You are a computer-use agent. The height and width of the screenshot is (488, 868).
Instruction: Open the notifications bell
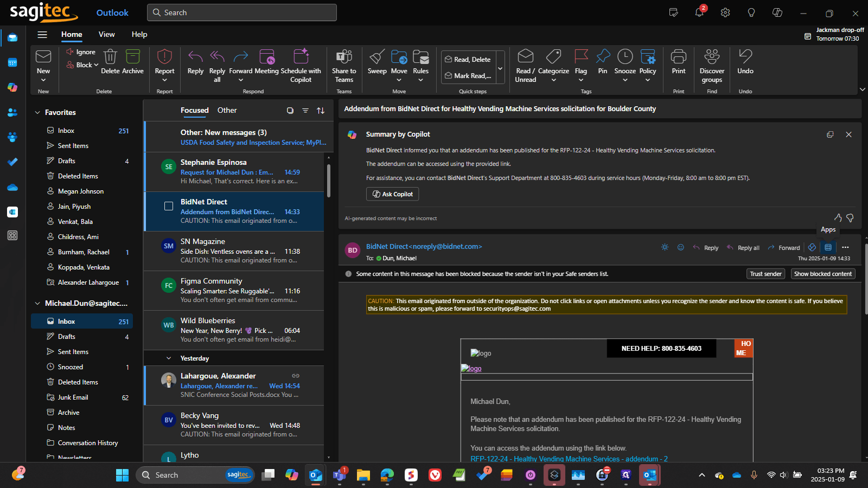[699, 12]
